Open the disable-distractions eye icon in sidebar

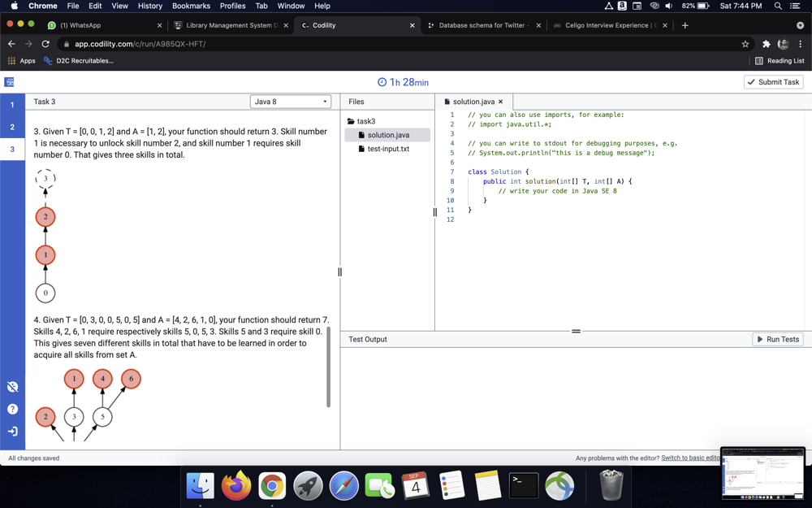tap(12, 387)
